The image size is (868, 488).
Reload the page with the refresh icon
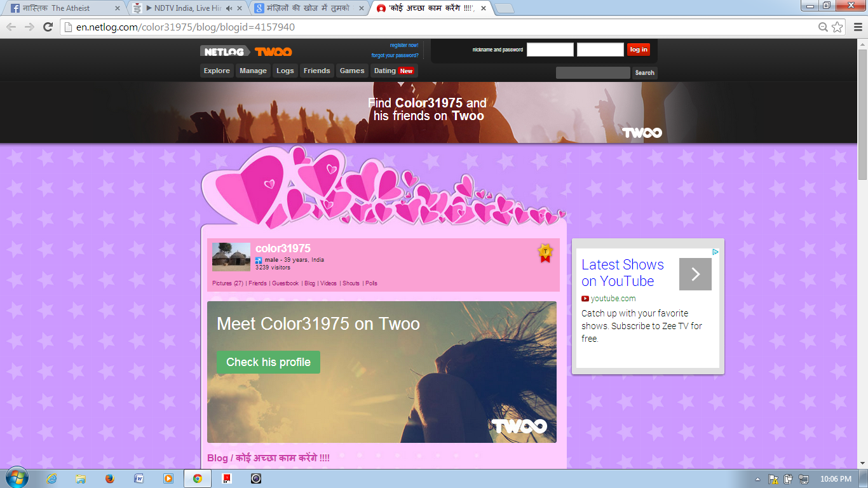[x=48, y=27]
